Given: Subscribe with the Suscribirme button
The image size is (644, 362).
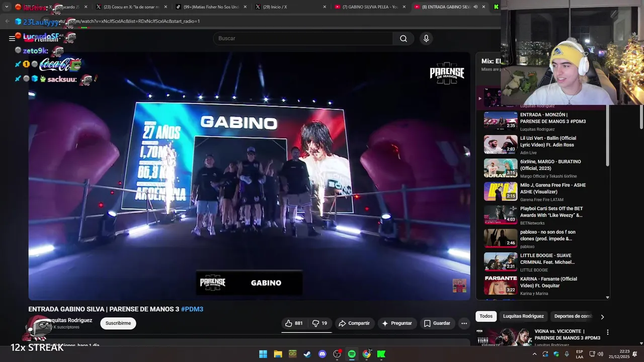Looking at the screenshot, I should pyautogui.click(x=118, y=323).
